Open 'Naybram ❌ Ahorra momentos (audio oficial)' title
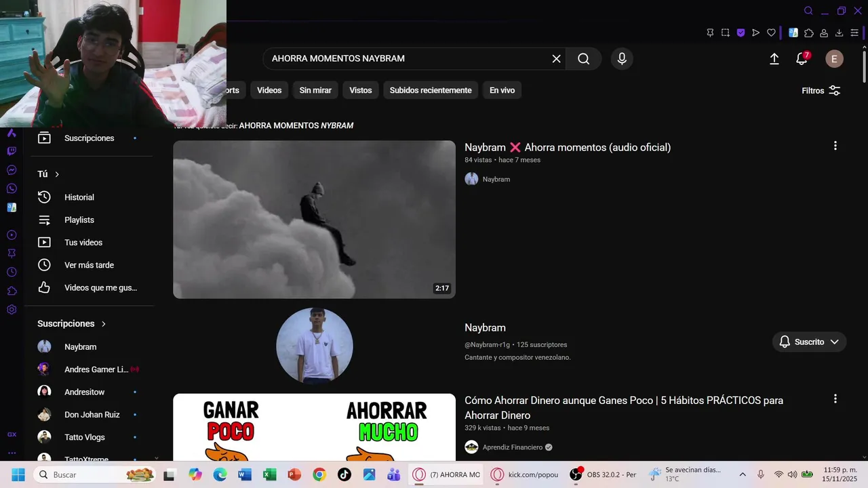The height and width of the screenshot is (488, 868). coord(568,147)
